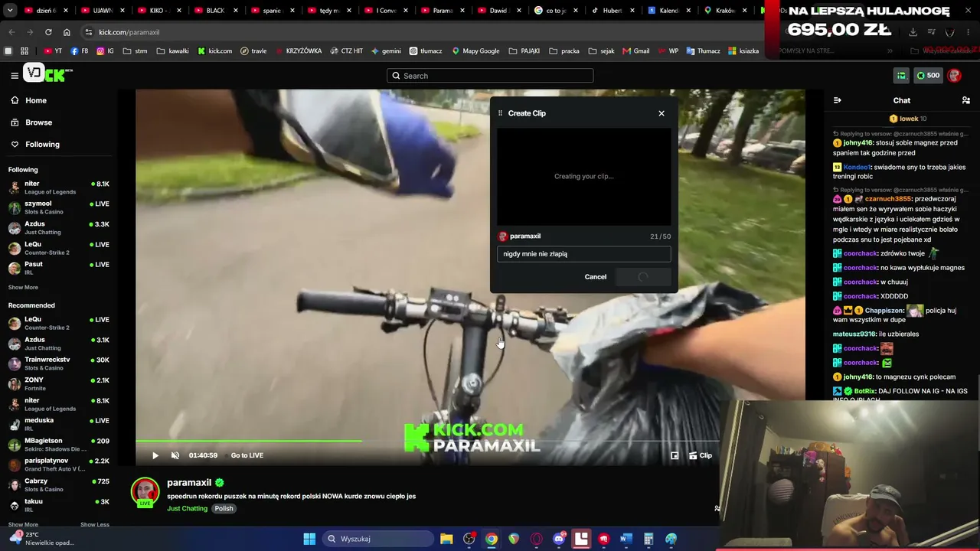Switch to the Kalendarz browser tab
This screenshot has width=980, height=551.
(x=668, y=11)
